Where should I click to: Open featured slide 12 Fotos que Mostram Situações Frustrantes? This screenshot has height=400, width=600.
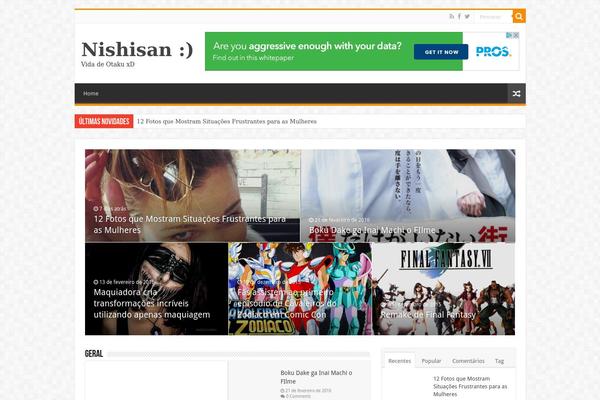[192, 196]
